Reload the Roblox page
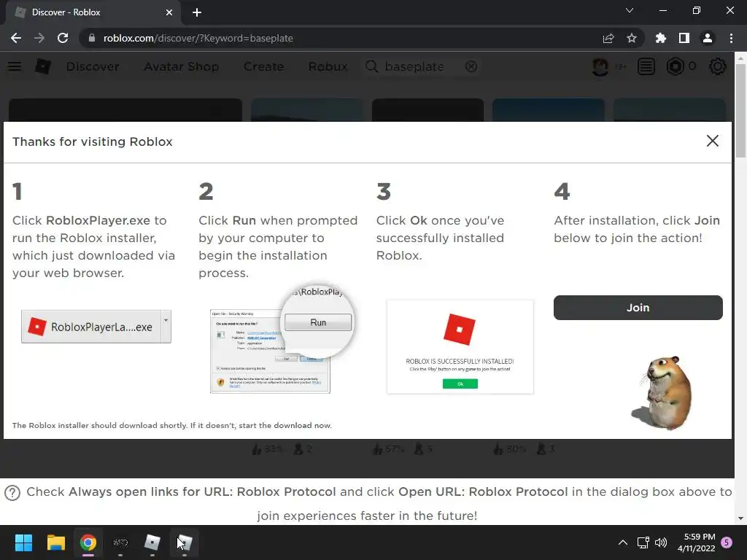747x560 pixels. [x=63, y=38]
